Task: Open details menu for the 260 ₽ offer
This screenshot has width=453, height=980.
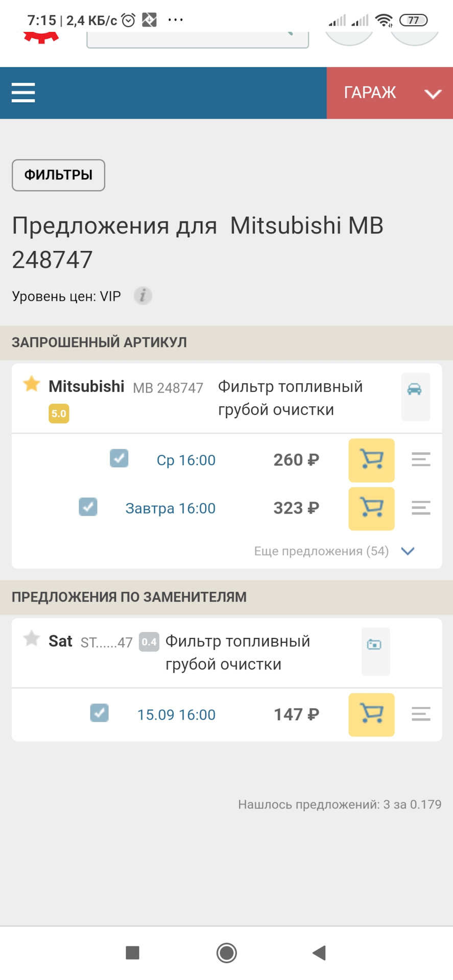Action: [x=421, y=460]
